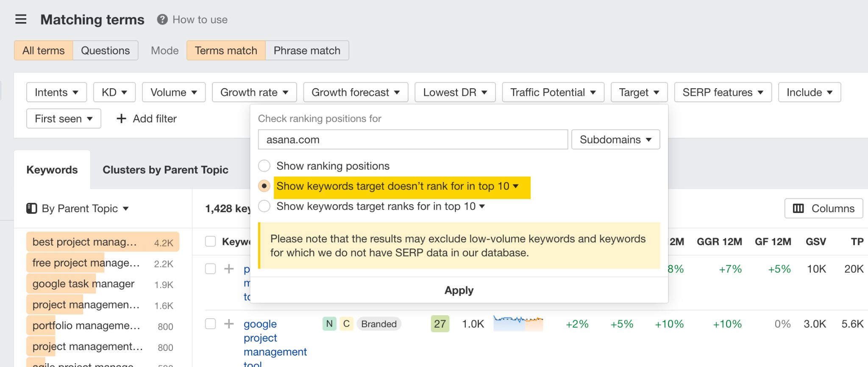Select project management… 800 parent topic
The width and height of the screenshot is (868, 367).
pos(103,347)
